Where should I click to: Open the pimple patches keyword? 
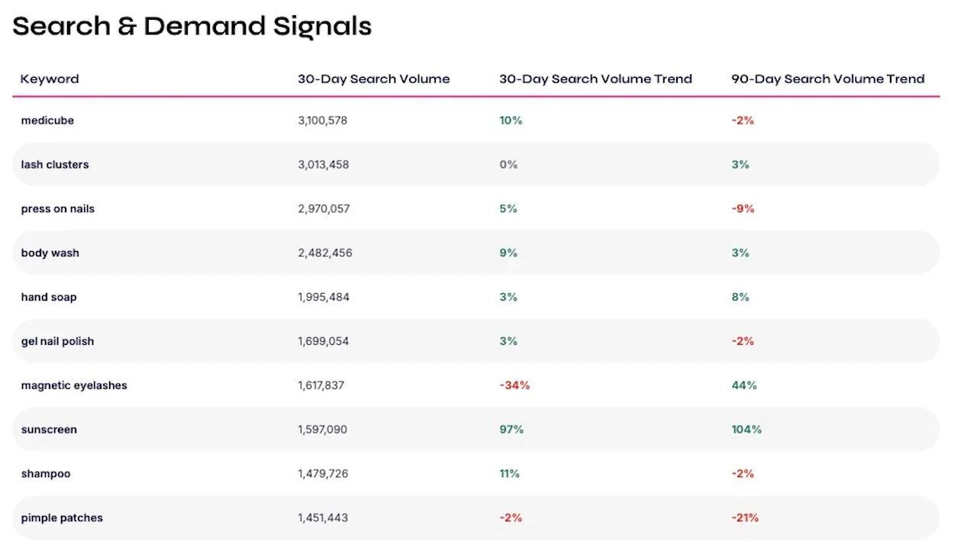pos(62,518)
